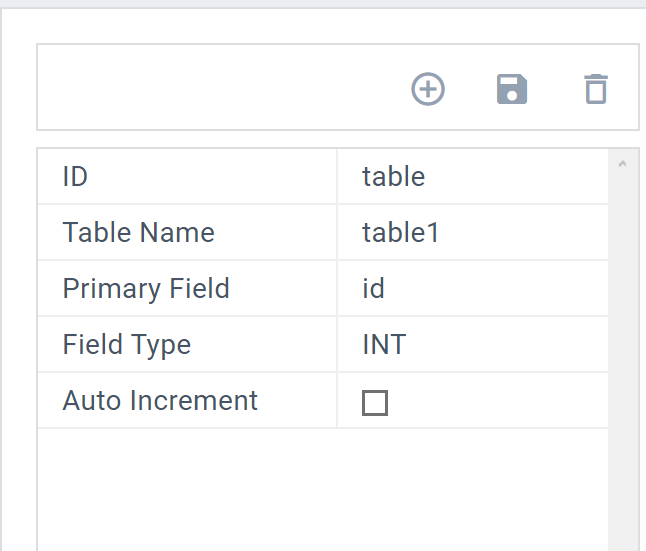
Task: Select the Primary Field row label
Action: point(146,289)
